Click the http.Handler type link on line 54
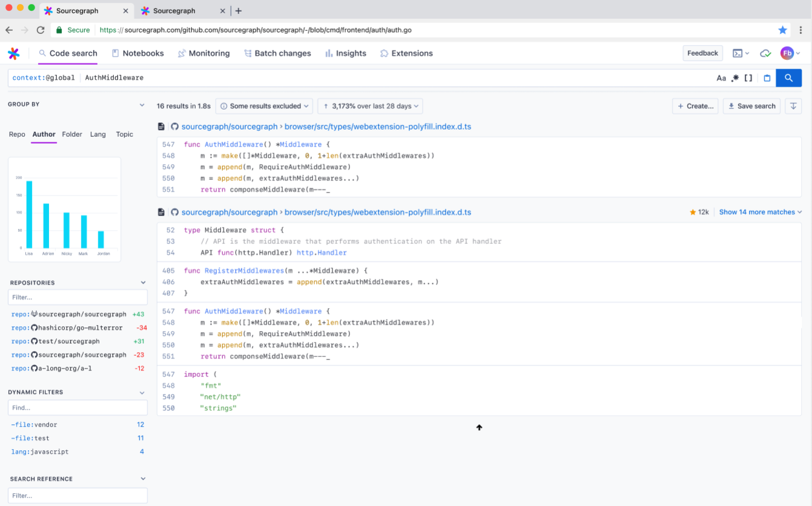 pyautogui.click(x=322, y=253)
